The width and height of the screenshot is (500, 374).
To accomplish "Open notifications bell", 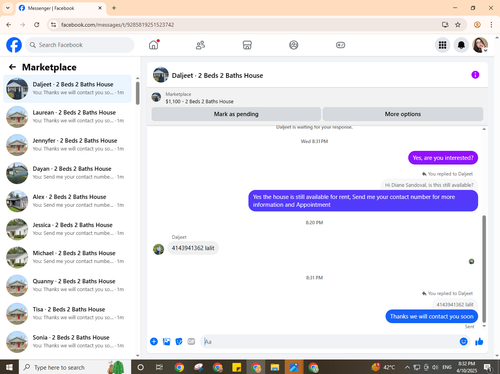I will point(461,45).
